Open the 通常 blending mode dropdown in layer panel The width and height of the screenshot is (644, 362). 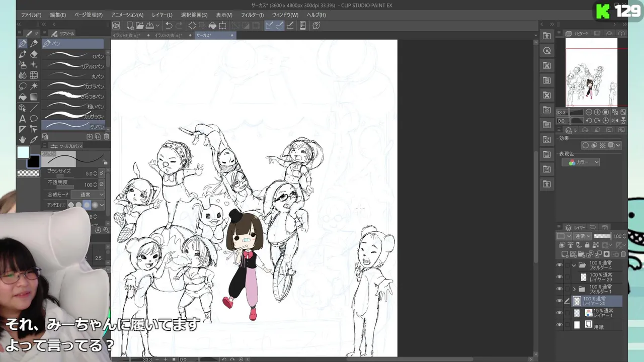point(583,236)
